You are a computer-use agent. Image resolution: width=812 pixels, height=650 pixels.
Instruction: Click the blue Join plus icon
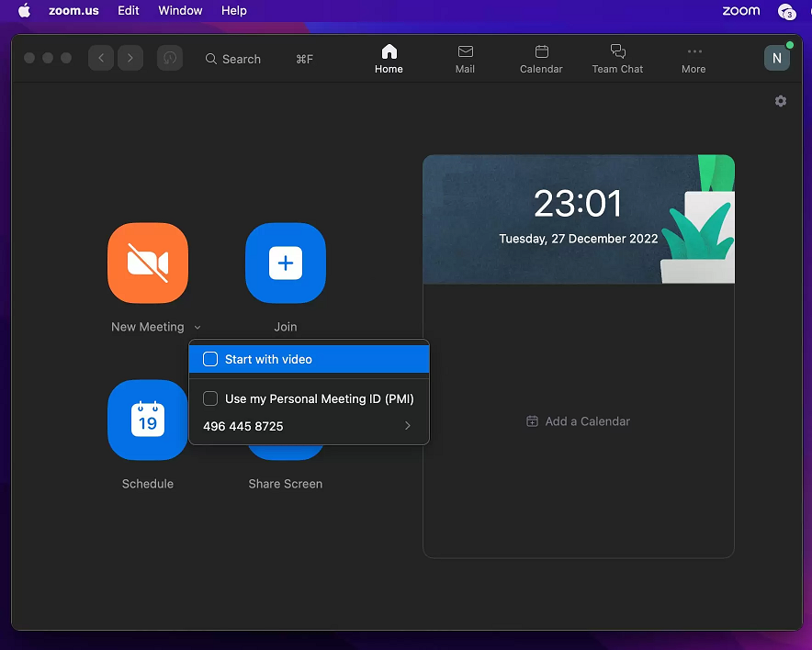tap(286, 263)
